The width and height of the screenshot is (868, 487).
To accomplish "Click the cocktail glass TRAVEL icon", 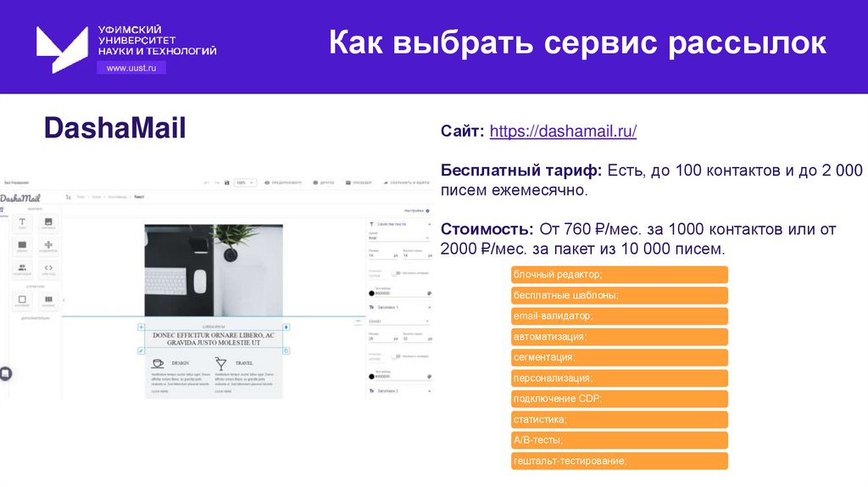I will coord(221,363).
